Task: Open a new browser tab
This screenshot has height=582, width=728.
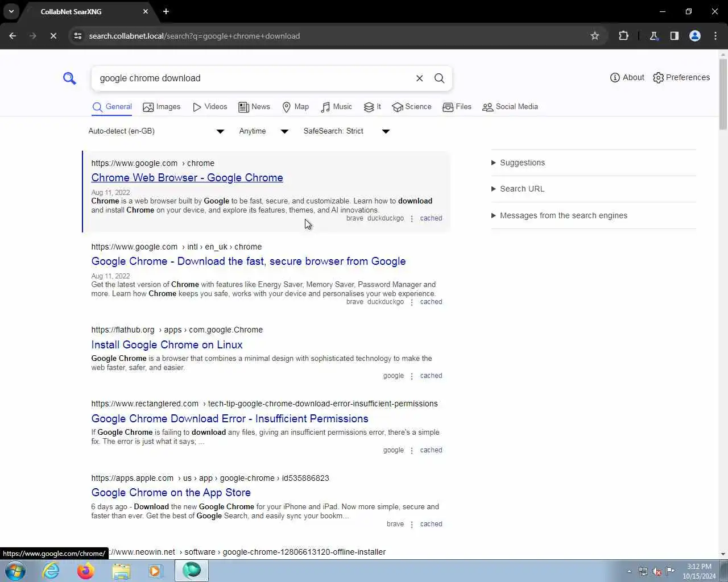Action: tap(166, 11)
